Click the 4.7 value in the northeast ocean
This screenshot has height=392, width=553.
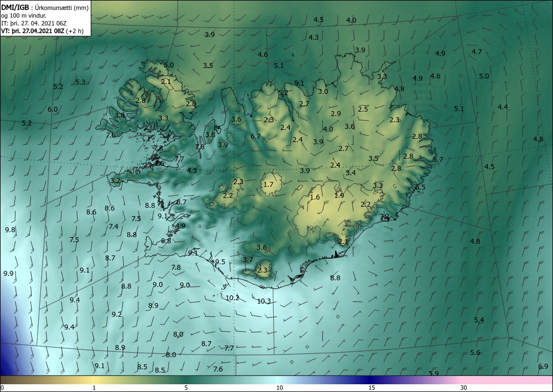point(477,52)
